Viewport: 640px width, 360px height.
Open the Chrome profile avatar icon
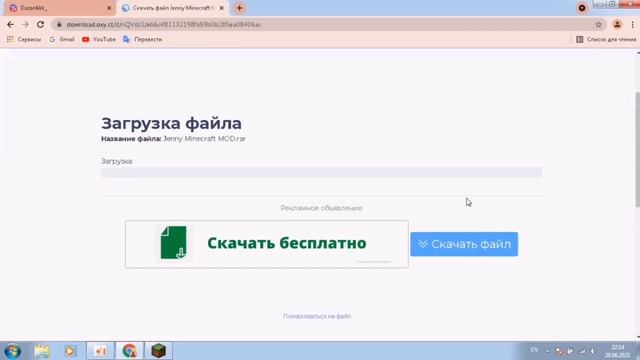pyautogui.click(x=617, y=24)
